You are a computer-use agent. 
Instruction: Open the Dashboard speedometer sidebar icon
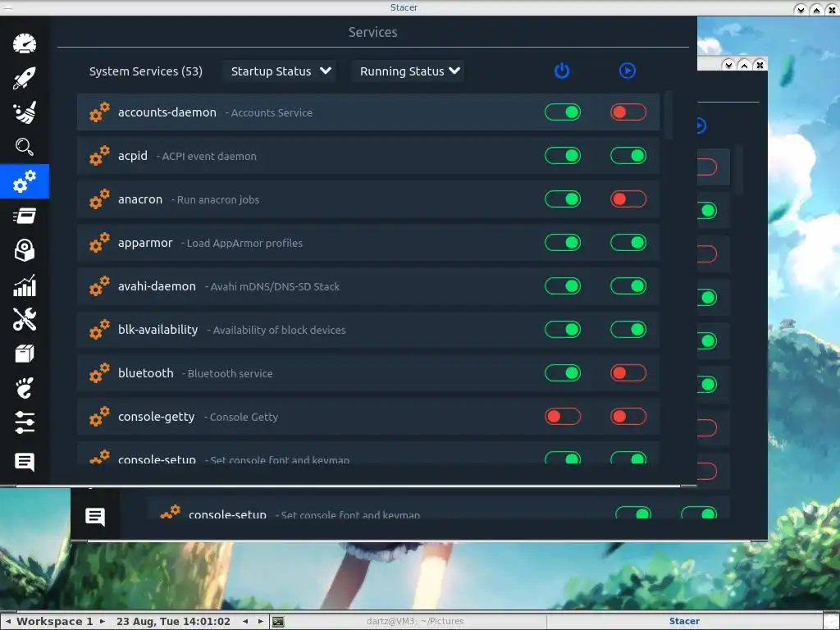tap(25, 43)
